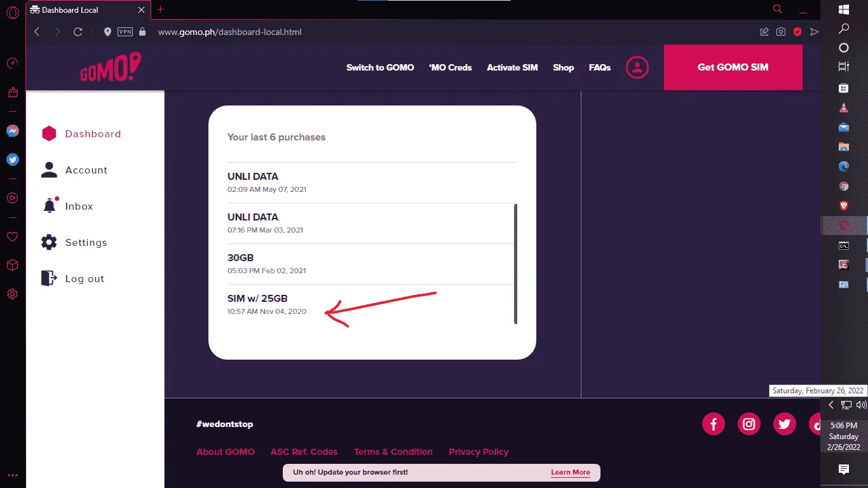Open the Player panel in Opera sidebar
Screen dimensions: 868x488
[12, 198]
